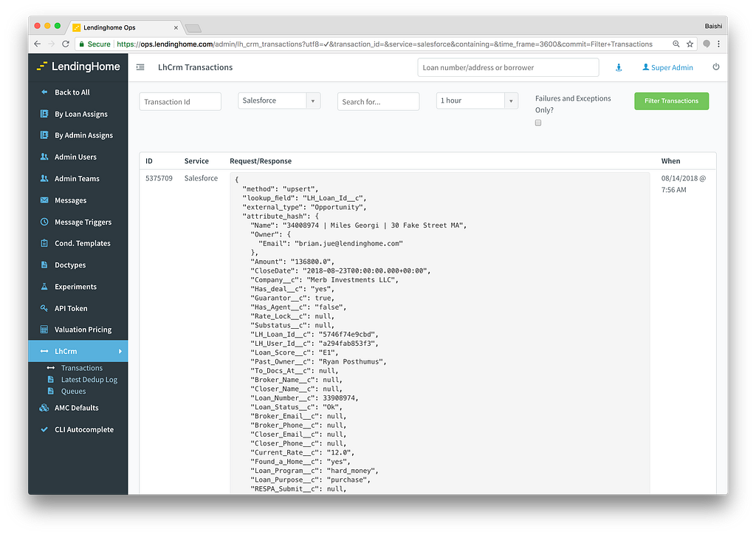Open the Doctypes link
Screen dimensions: 756x535
[70, 265]
